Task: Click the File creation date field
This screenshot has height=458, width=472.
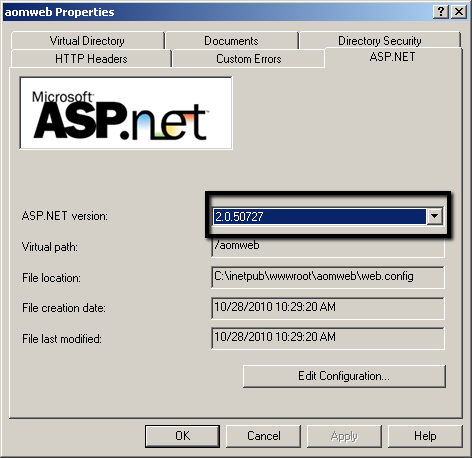Action: pyautogui.click(x=328, y=308)
